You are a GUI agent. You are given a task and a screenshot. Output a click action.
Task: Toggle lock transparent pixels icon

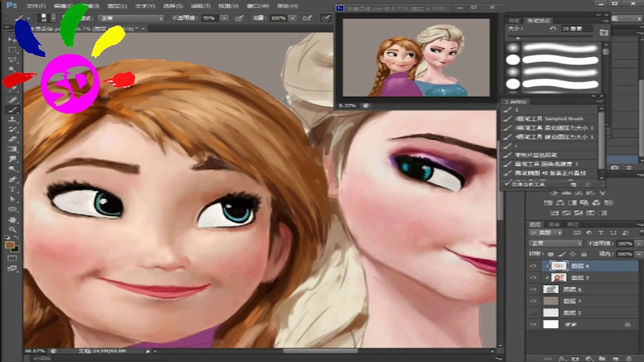pos(551,254)
